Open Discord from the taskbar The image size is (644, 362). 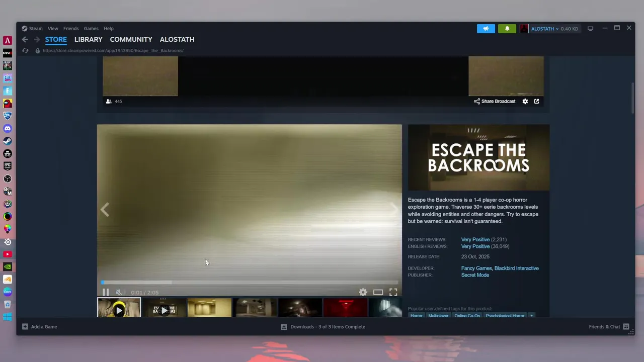point(8,128)
